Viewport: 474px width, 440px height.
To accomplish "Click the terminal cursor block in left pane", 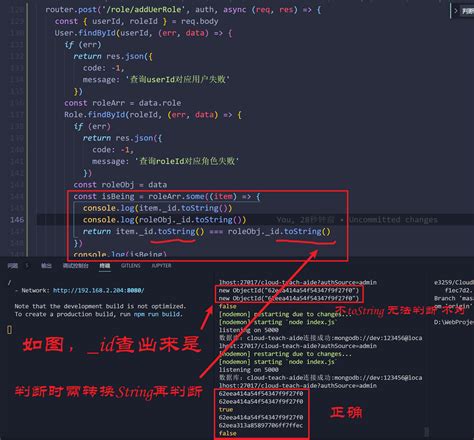I will [x=9, y=330].
